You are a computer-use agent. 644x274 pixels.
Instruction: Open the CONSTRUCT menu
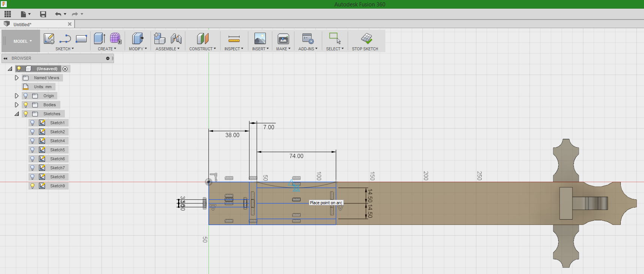tap(202, 49)
